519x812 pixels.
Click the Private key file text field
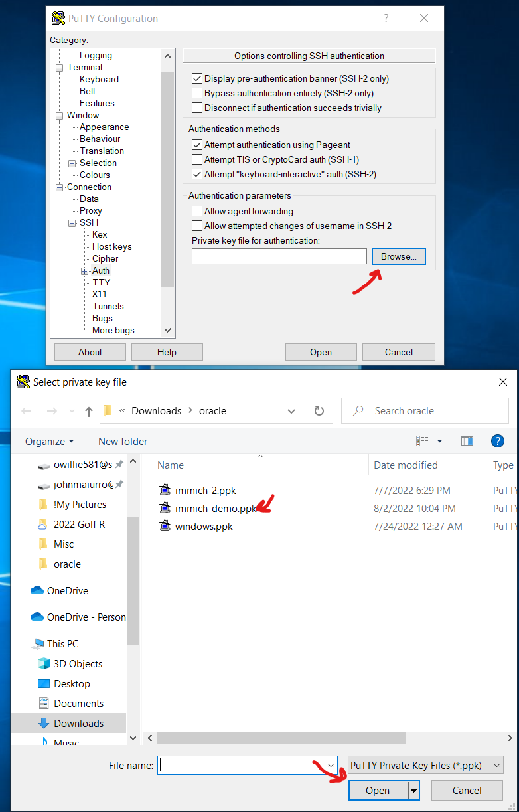click(279, 256)
